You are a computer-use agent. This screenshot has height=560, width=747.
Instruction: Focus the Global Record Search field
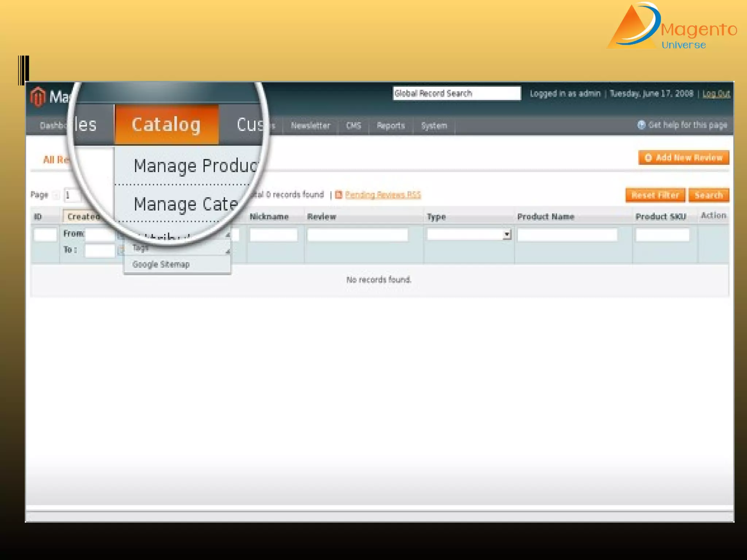click(x=456, y=93)
